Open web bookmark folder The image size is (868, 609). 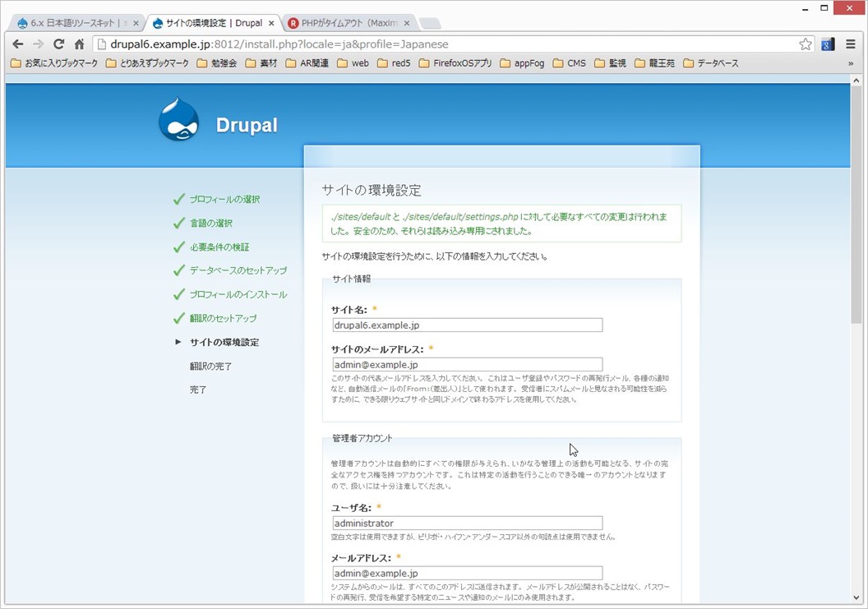(353, 63)
